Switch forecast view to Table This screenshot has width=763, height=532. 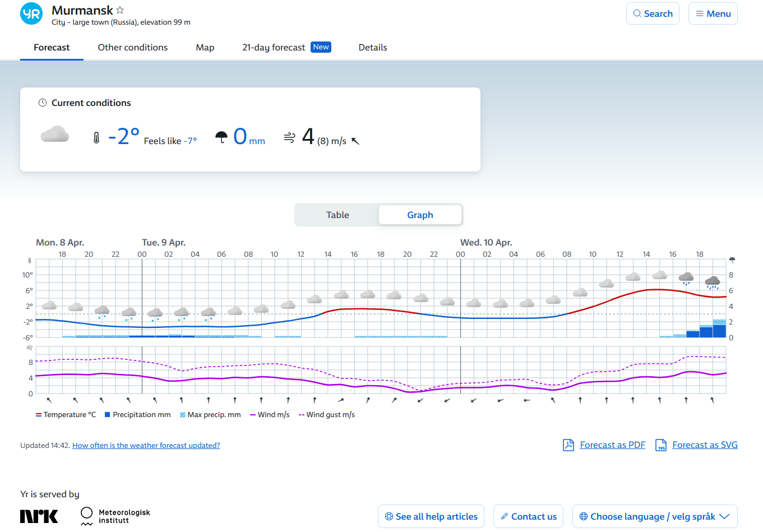pos(337,215)
